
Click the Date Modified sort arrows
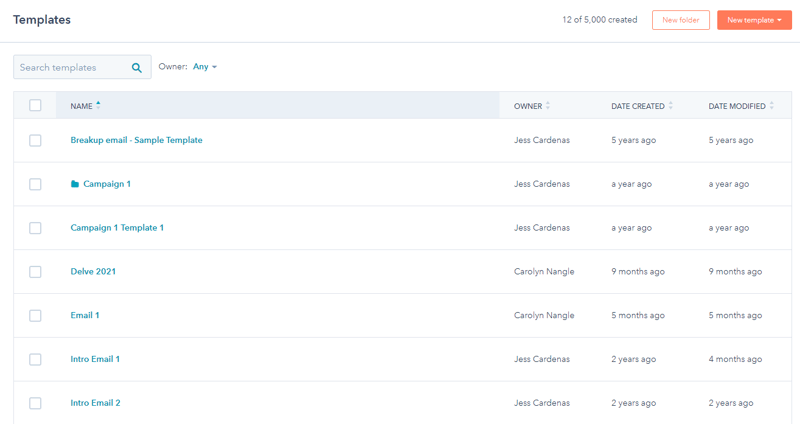pyautogui.click(x=772, y=106)
